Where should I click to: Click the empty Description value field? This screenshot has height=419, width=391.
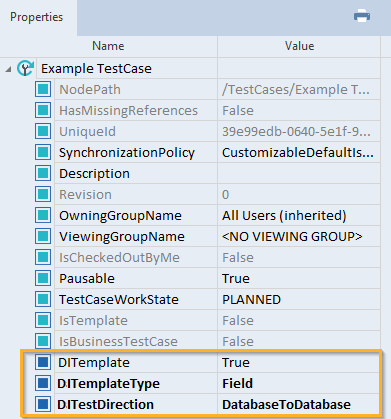coord(299,173)
